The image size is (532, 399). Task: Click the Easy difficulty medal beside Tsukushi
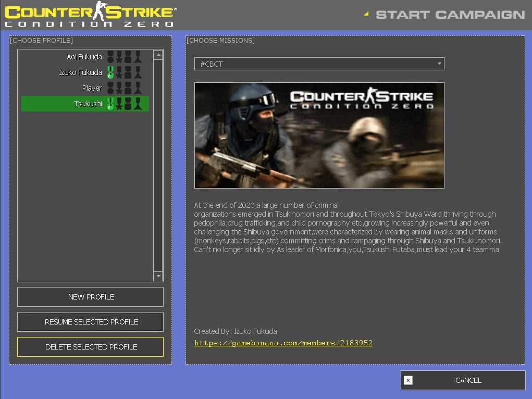click(110, 103)
